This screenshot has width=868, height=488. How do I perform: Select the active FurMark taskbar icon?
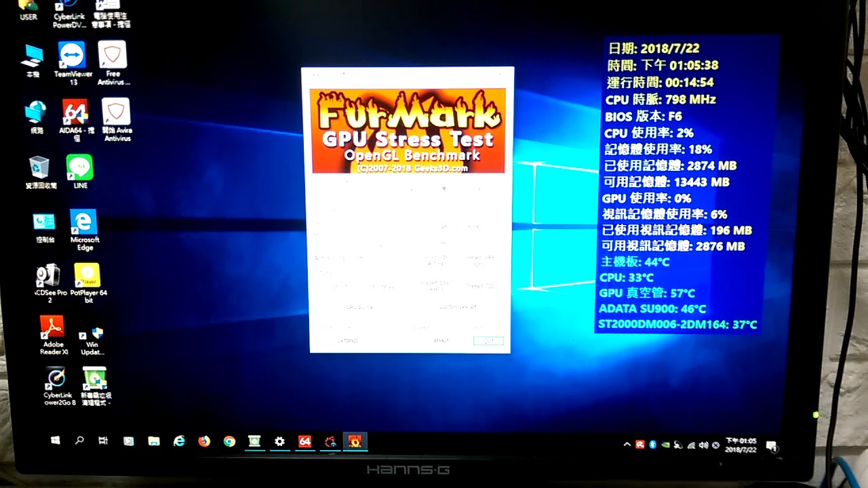(355, 441)
